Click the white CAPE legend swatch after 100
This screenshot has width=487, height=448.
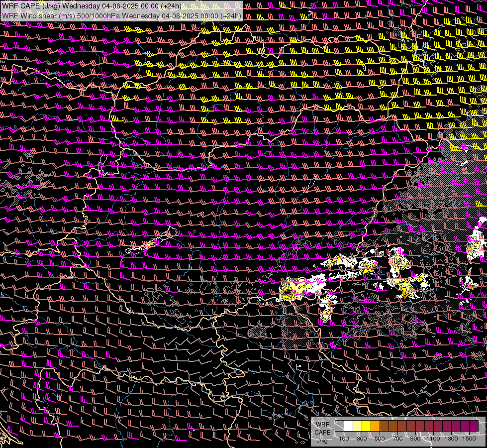[x=349, y=426]
